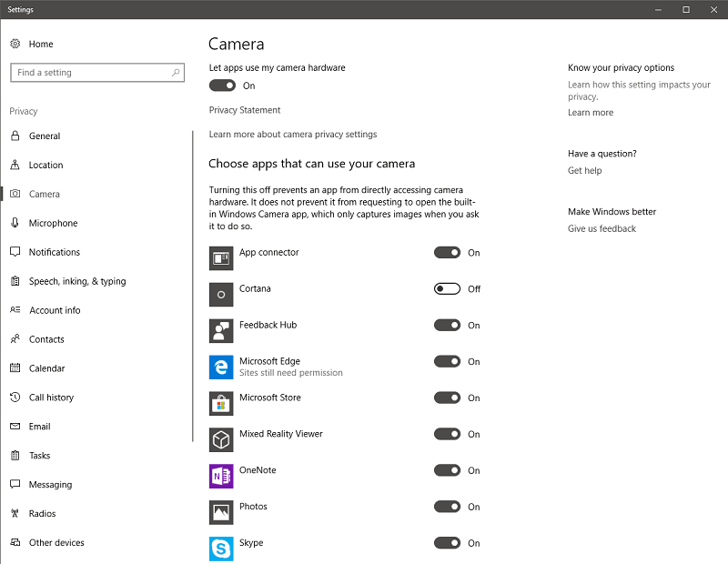Click the magnifier icon in search box
The height and width of the screenshot is (564, 728).
[x=176, y=73]
